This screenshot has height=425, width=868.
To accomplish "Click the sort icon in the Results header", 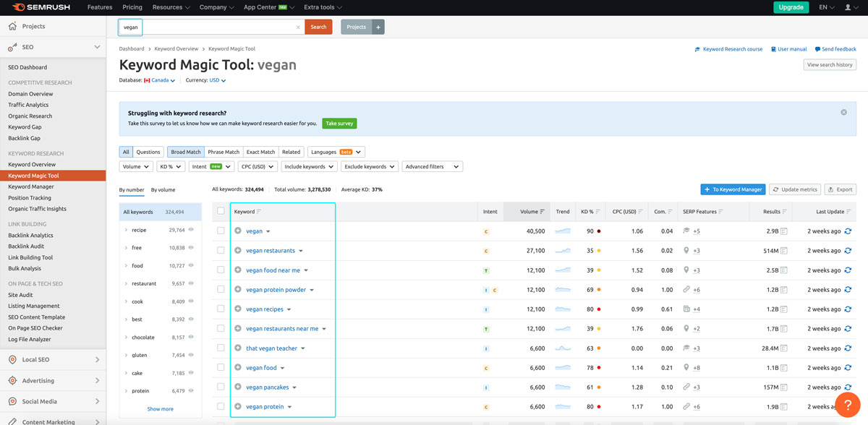I will pos(786,212).
